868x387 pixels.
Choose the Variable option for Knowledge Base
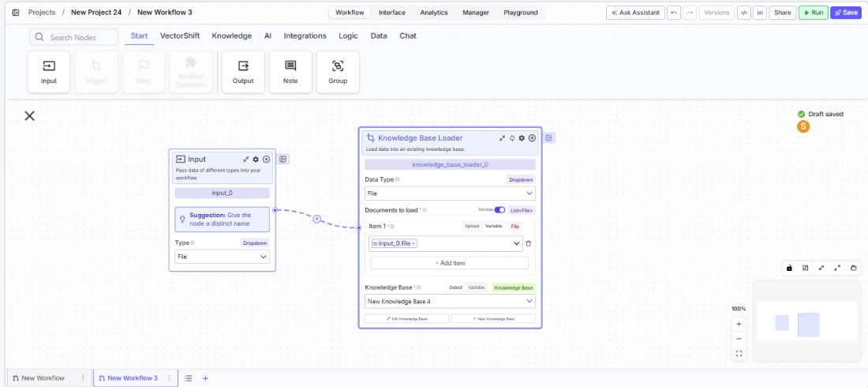477,287
